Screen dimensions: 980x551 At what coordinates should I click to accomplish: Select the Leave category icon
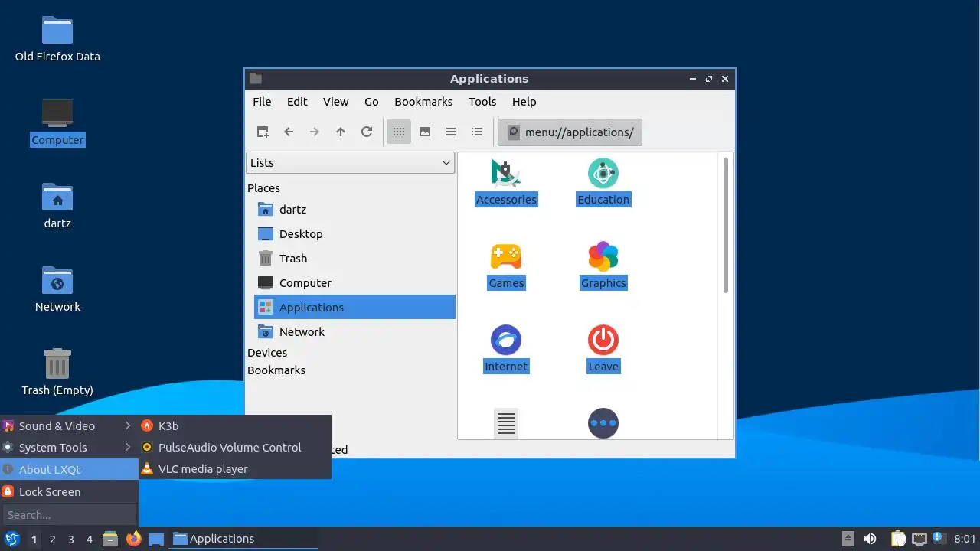603,349
